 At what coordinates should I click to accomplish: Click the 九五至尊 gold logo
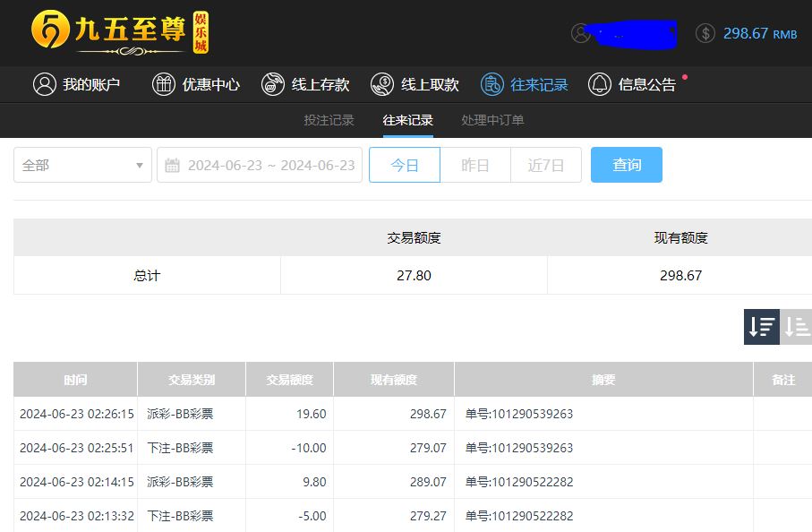[120, 33]
